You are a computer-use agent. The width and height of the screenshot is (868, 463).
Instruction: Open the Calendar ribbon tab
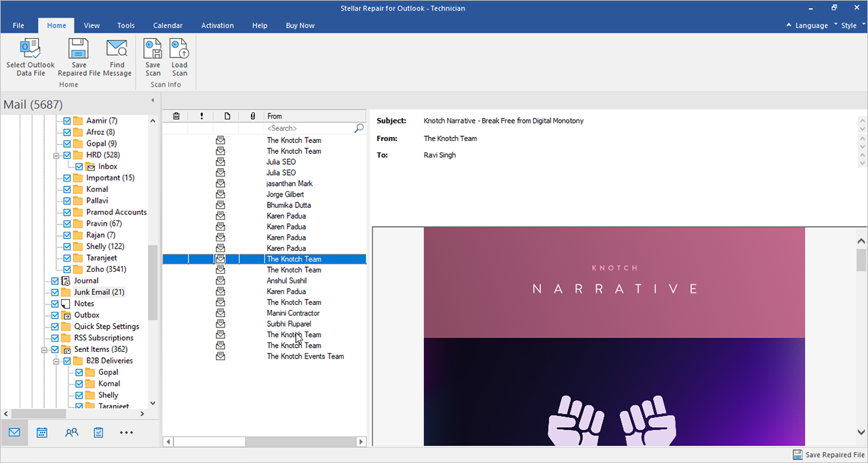pyautogui.click(x=167, y=26)
